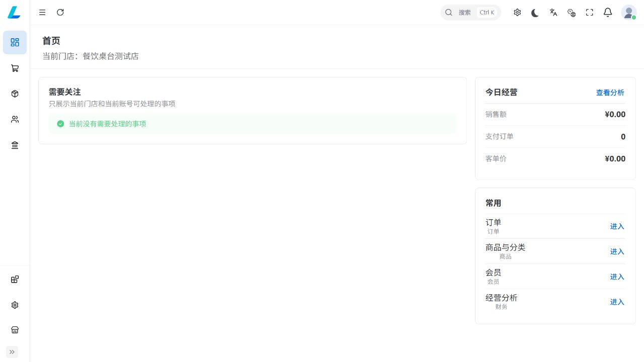The height and width of the screenshot is (362, 644).
Task: Click the 今日经营 heading
Action: pos(502,92)
